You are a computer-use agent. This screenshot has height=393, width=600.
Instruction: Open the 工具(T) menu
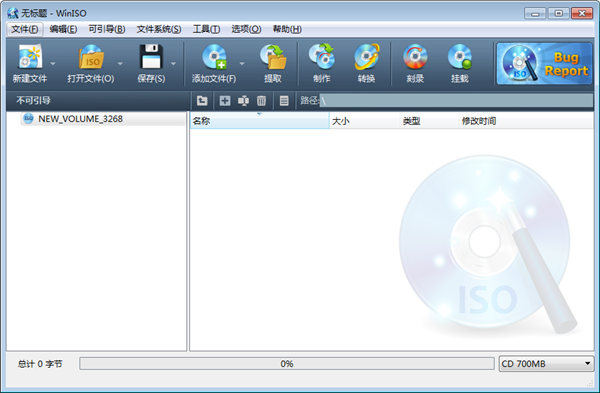tap(206, 29)
